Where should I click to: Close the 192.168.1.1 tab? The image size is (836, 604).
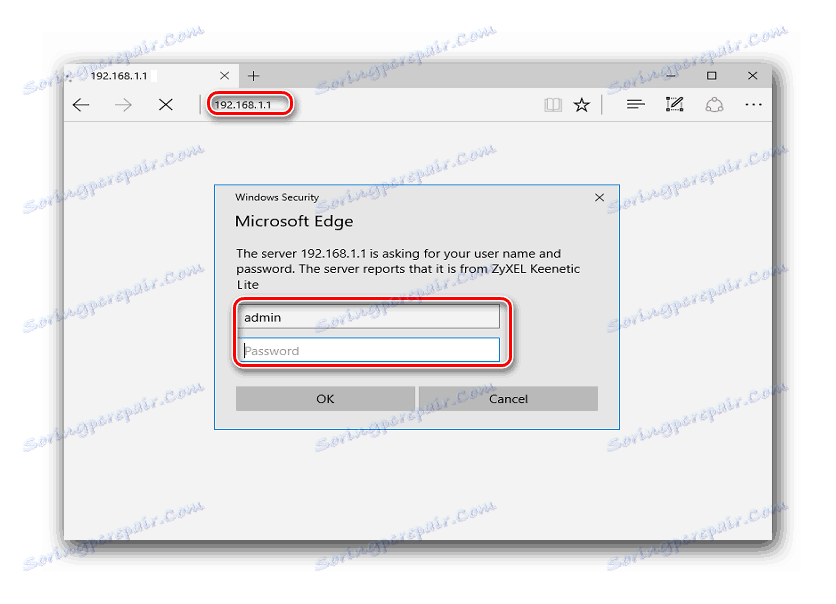coord(224,76)
